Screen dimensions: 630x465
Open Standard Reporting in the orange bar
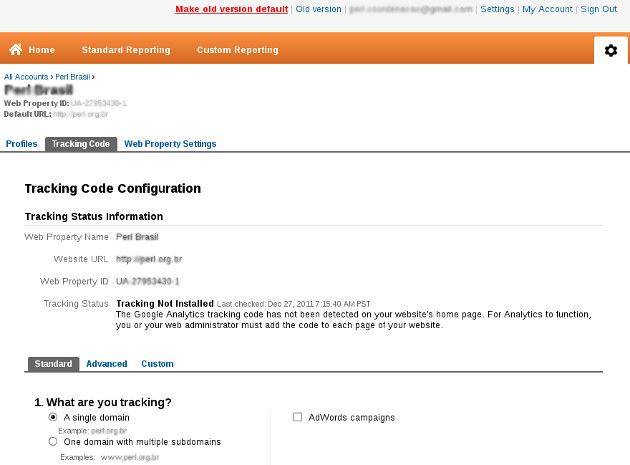point(126,50)
